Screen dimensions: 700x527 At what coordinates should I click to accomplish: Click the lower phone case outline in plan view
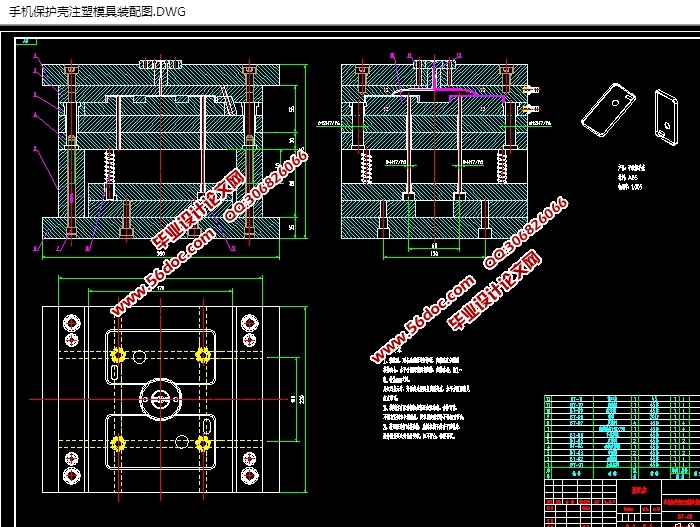tap(160, 441)
